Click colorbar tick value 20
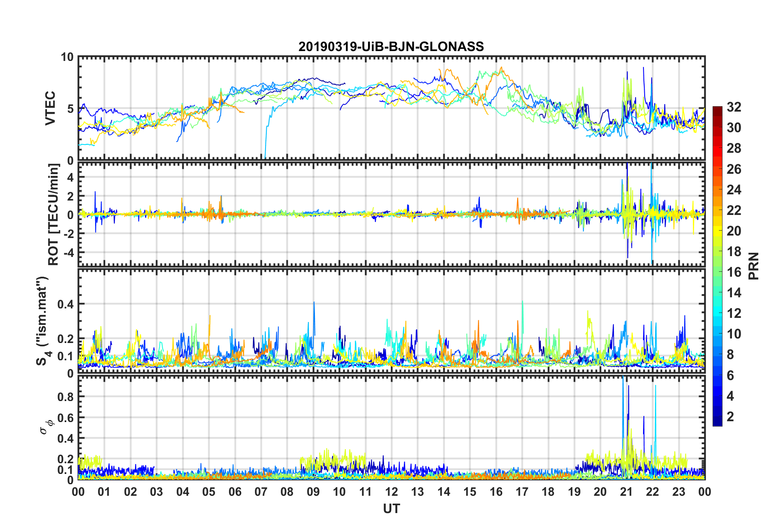Screen dimensions: 783x532 pyautogui.click(x=734, y=231)
